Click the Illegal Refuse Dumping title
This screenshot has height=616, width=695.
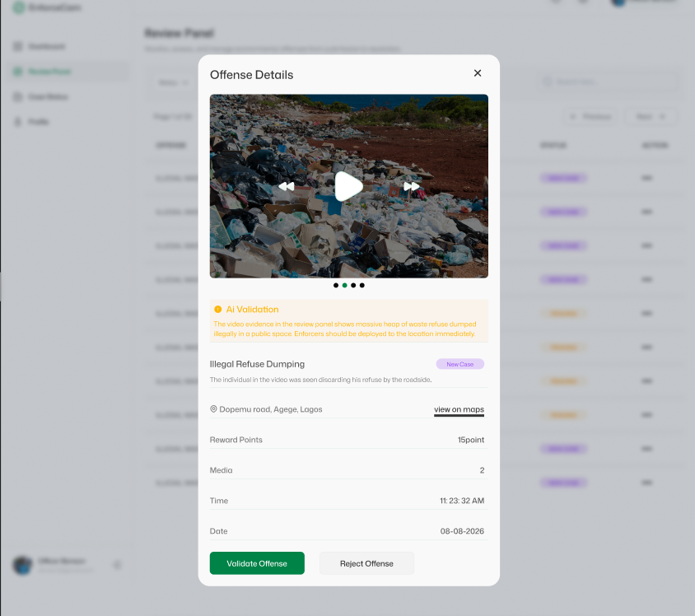[x=257, y=364]
